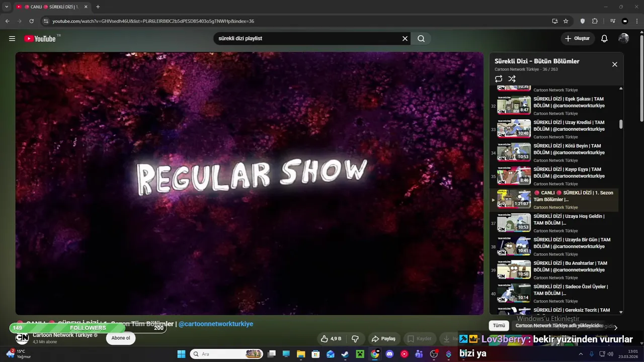Viewport: 644px width, 362px height.
Task: Open a new browser tab
Action: tap(98, 7)
